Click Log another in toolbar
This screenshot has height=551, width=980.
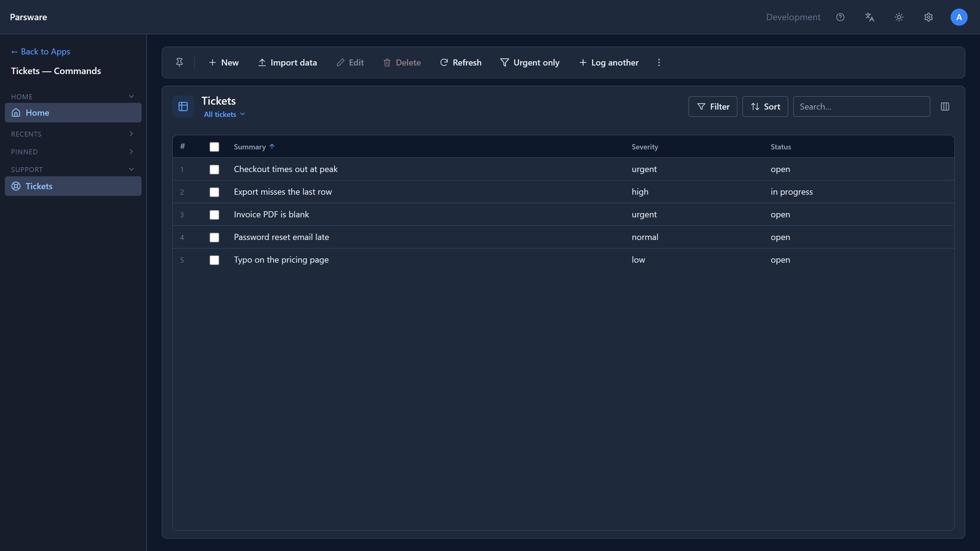pos(609,62)
